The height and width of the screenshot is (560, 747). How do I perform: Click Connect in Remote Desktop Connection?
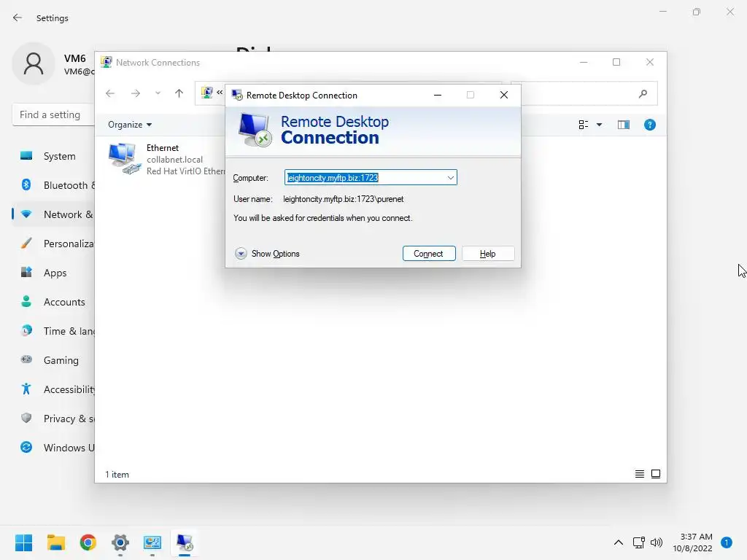pos(429,254)
